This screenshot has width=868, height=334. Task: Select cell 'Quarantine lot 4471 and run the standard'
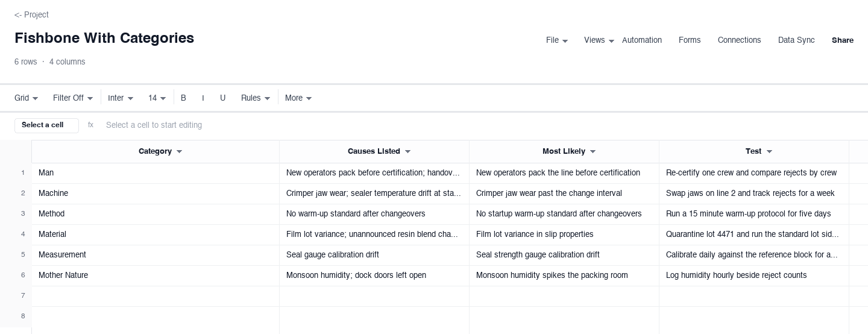[x=754, y=235]
